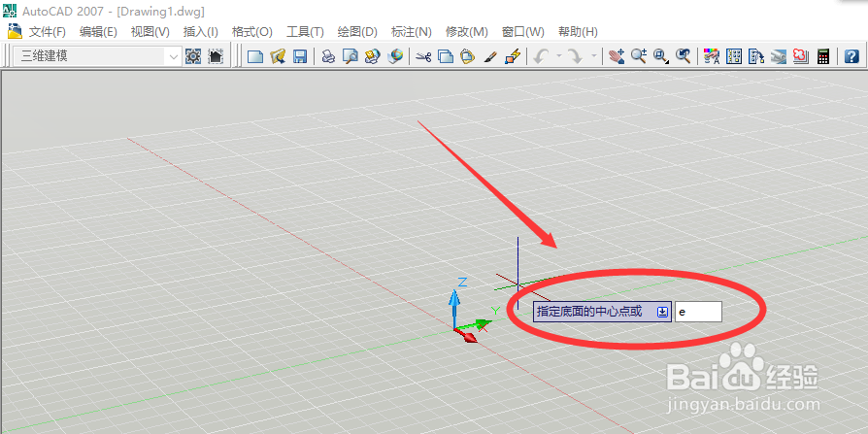Viewport: 868px width, 434px height.
Task: Click the AutoCAD document icon in menu bar
Action: [x=15, y=31]
